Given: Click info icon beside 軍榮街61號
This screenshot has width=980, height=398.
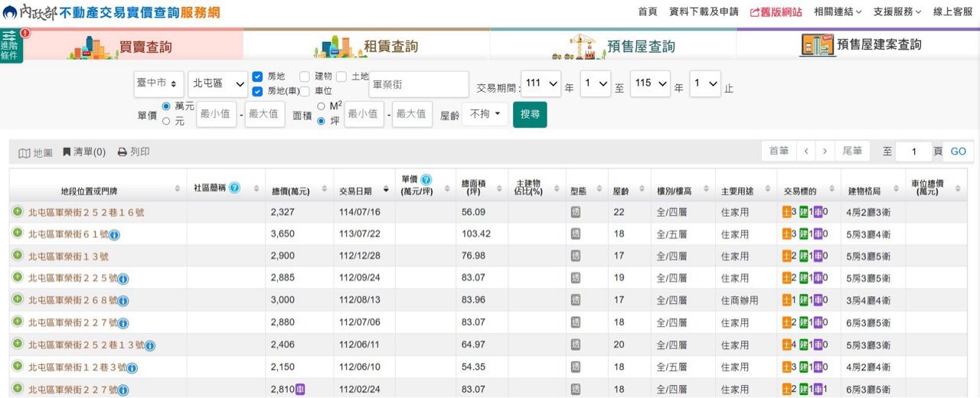Looking at the screenshot, I should pos(114,234).
